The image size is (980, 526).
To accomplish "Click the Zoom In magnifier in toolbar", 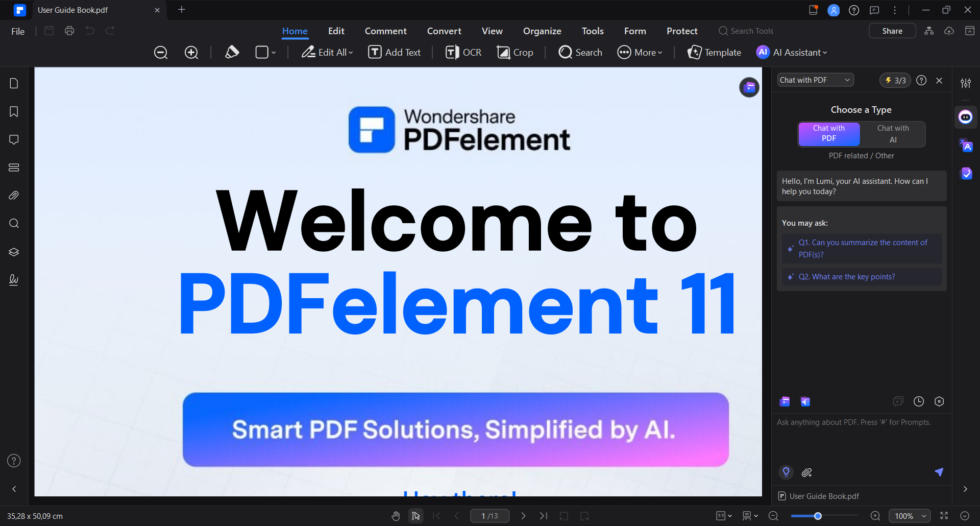I will coord(191,53).
